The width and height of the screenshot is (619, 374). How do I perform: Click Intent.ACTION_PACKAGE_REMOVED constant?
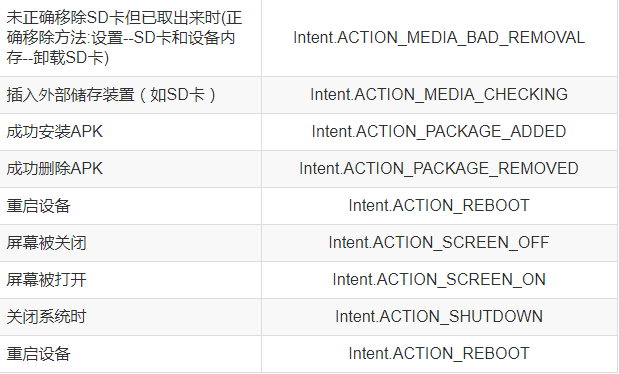(439, 169)
